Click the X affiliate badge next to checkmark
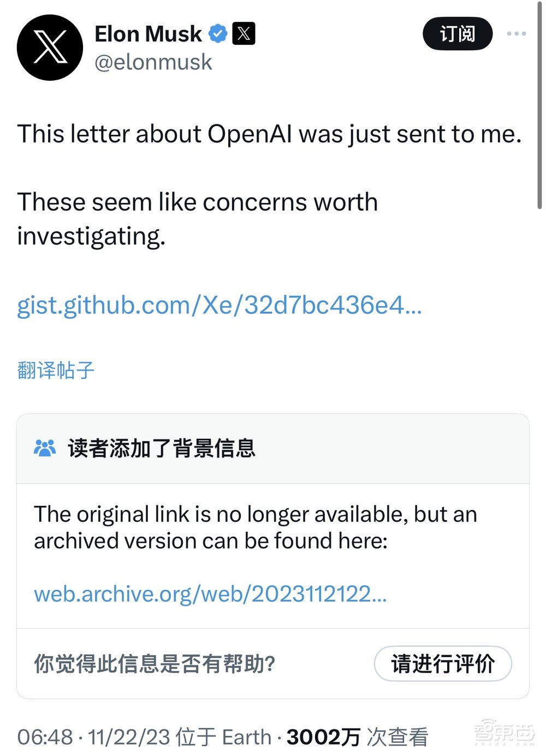 pos(244,33)
